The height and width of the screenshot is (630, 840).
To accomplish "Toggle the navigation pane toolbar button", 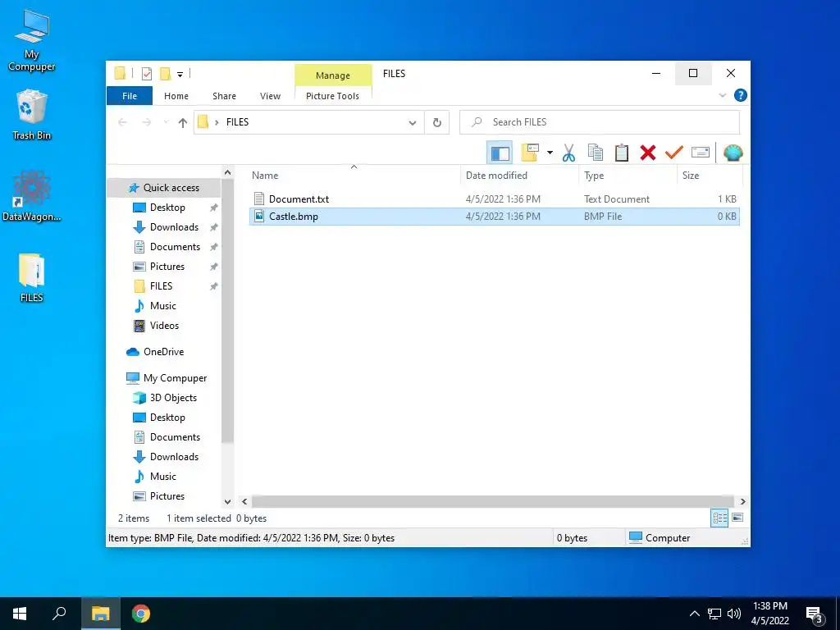I will pyautogui.click(x=500, y=153).
